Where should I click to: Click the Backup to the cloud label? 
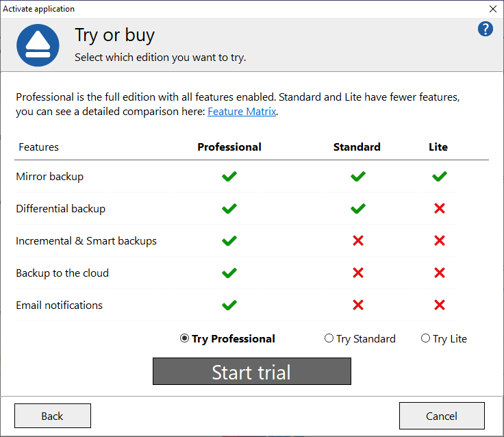point(62,273)
